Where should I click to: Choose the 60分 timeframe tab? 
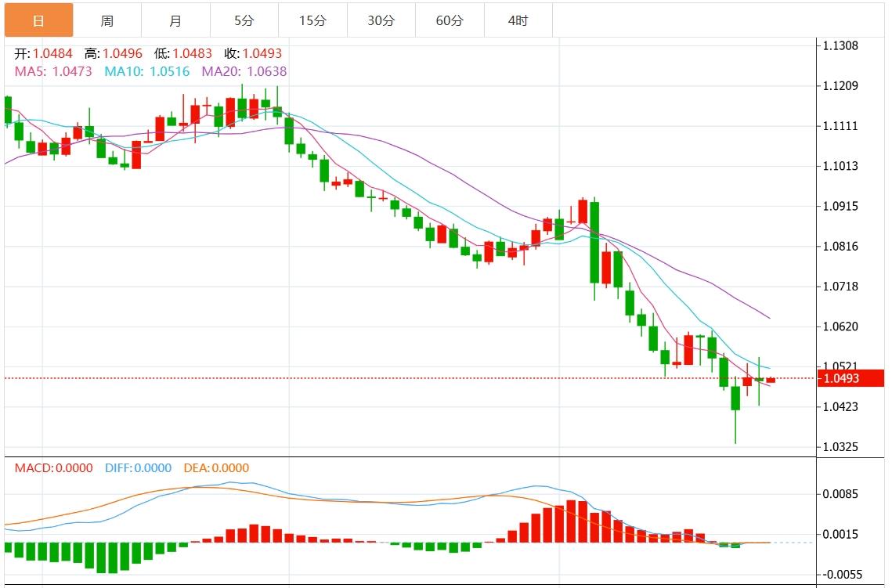pos(450,20)
